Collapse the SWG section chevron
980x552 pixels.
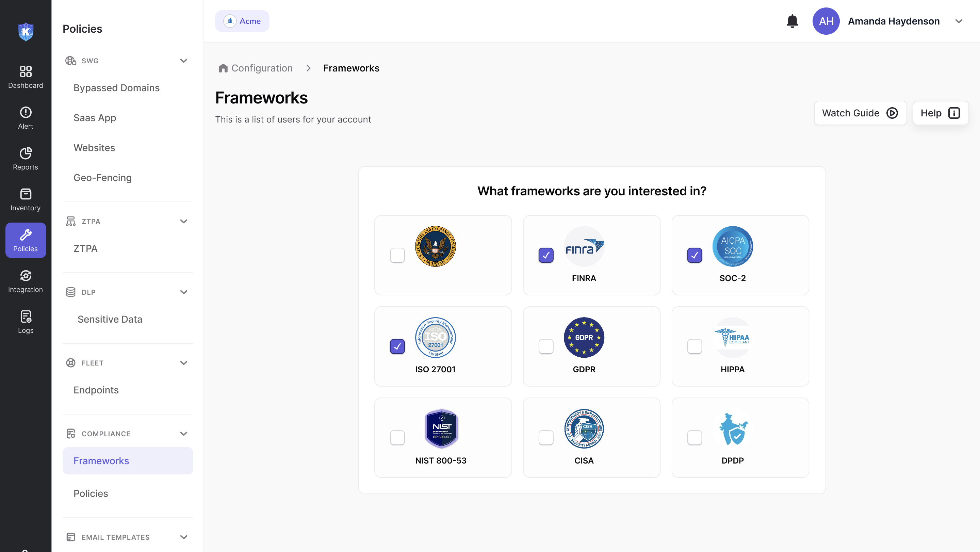[x=184, y=61]
